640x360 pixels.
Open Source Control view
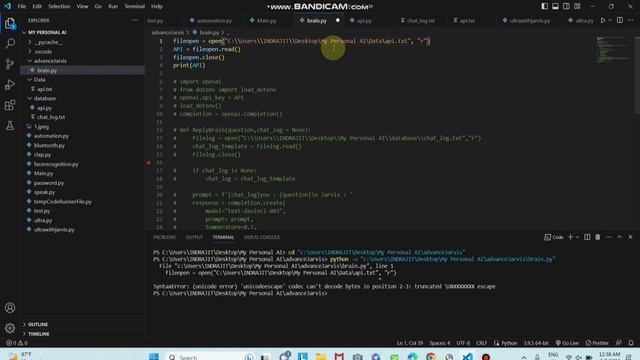click(10, 64)
